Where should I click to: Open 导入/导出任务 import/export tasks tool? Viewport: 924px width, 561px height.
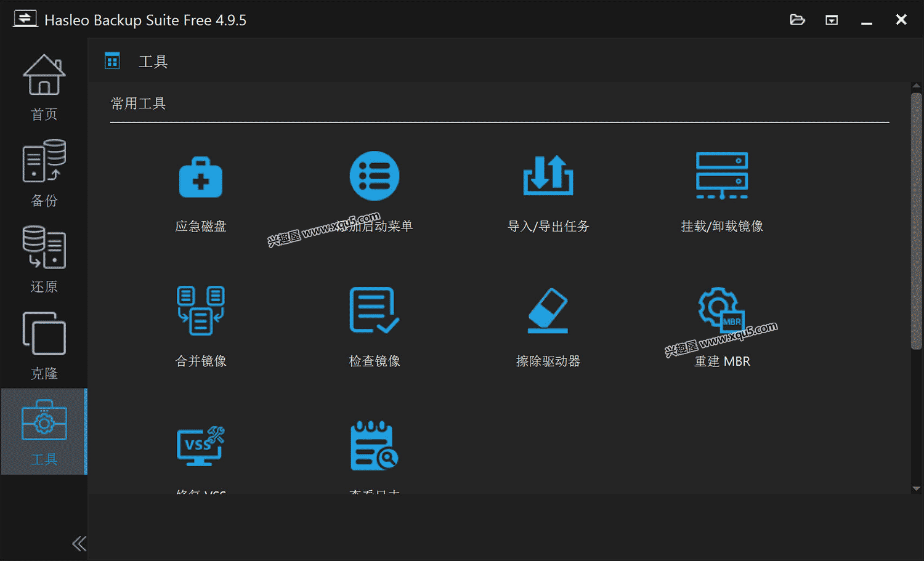pos(548,176)
